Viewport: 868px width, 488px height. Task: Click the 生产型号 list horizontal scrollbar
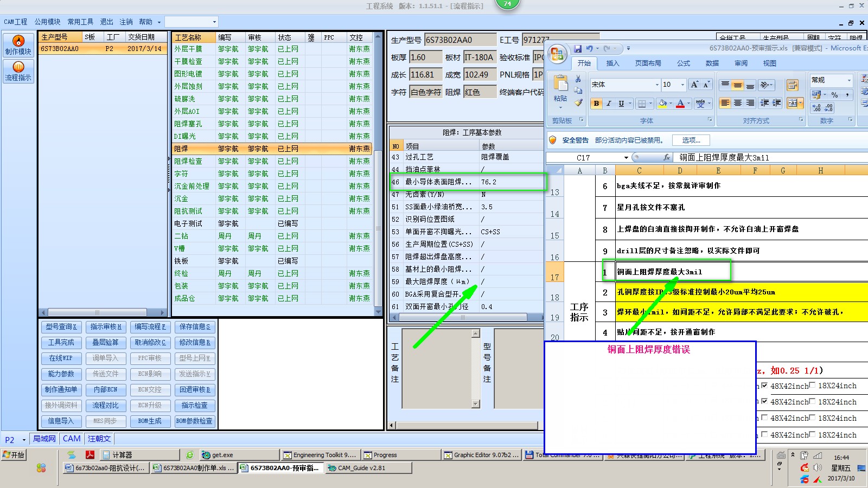[103, 312]
